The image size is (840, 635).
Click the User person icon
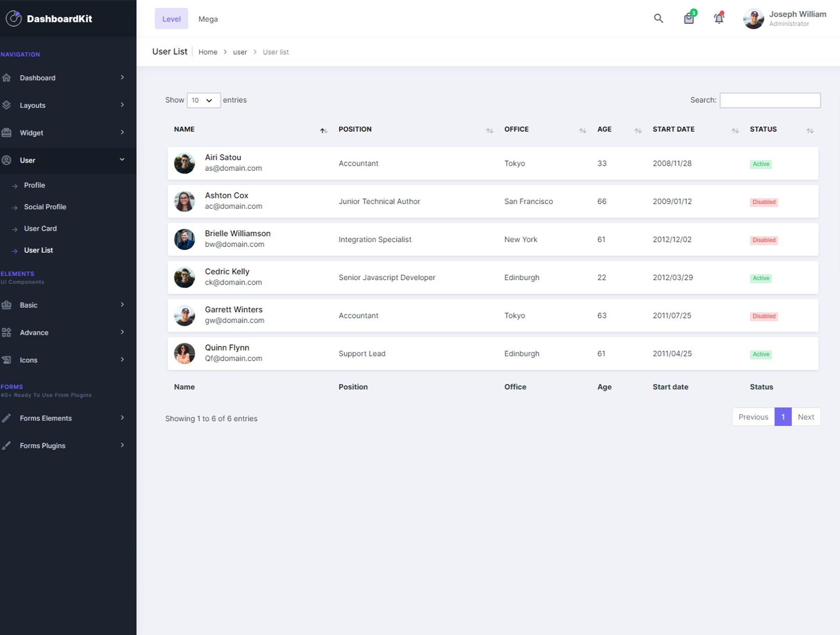click(x=7, y=160)
